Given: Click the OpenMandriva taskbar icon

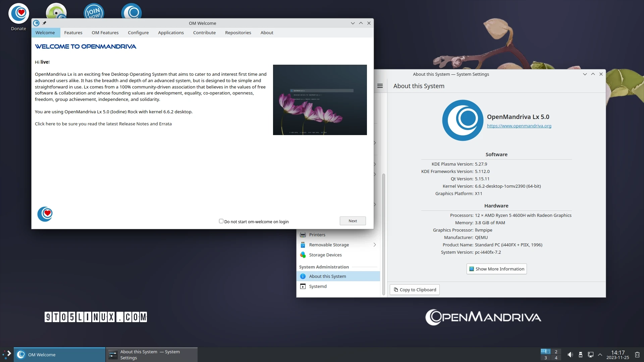Looking at the screenshot, I should [21, 354].
